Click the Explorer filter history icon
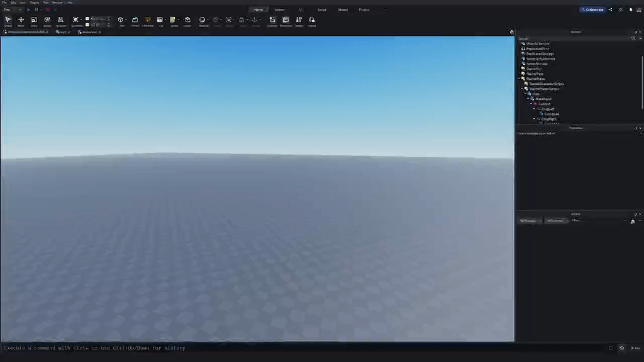 point(633,38)
